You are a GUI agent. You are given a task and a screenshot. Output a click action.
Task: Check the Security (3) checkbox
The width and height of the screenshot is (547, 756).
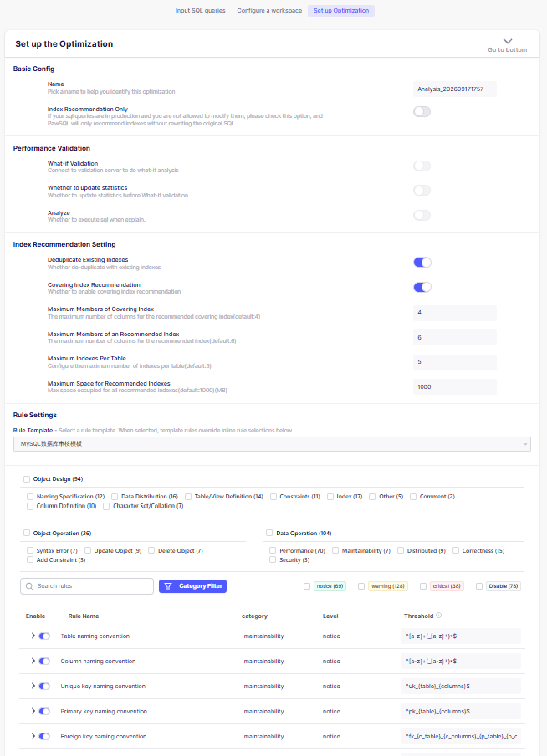coord(273,559)
